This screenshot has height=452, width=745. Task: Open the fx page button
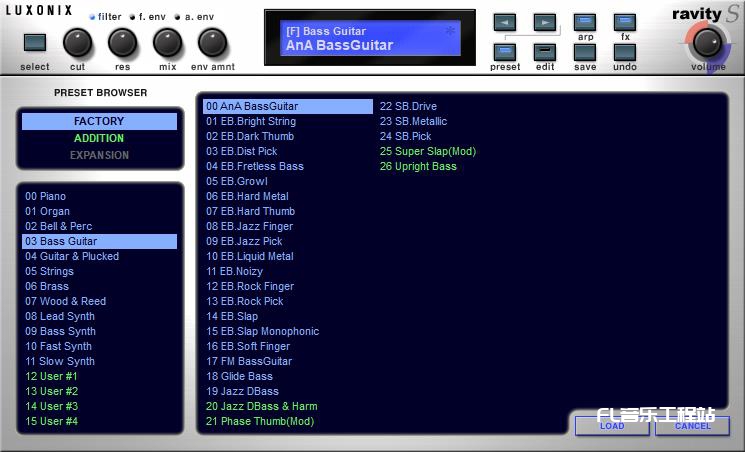coord(625,22)
